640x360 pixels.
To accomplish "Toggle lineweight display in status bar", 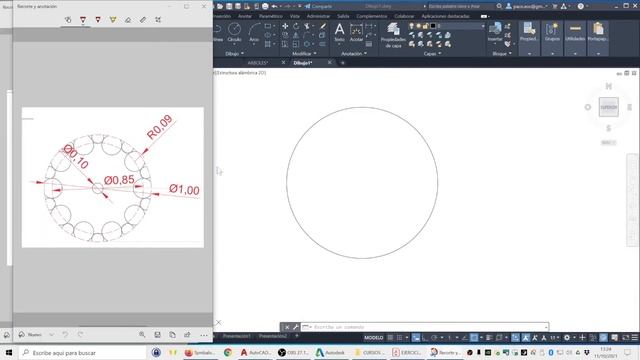I will [x=489, y=338].
